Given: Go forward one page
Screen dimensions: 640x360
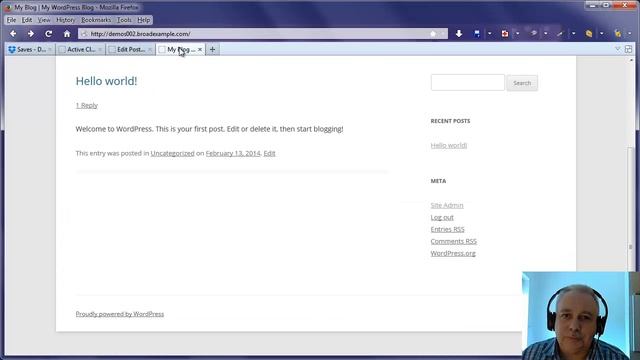Looking at the screenshot, I should click(x=31, y=34).
